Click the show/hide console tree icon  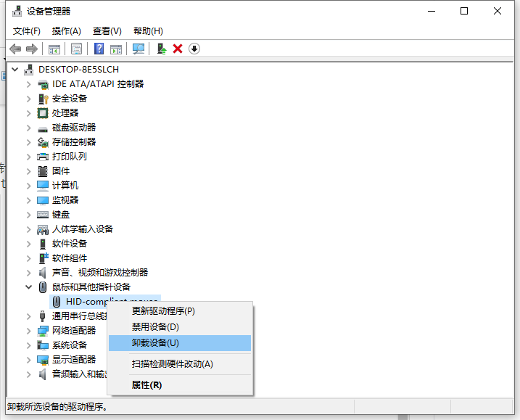point(54,49)
